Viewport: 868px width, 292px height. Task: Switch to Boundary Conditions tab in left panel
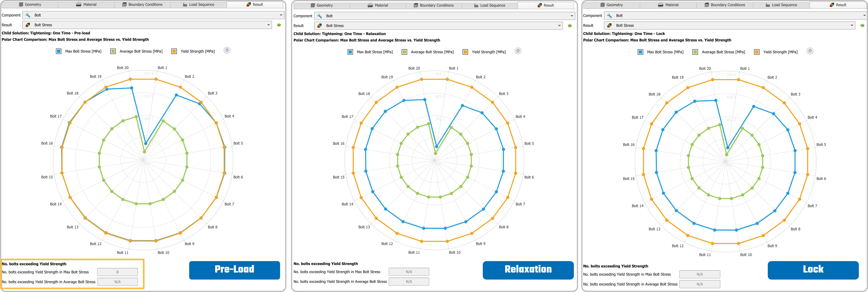[142, 5]
